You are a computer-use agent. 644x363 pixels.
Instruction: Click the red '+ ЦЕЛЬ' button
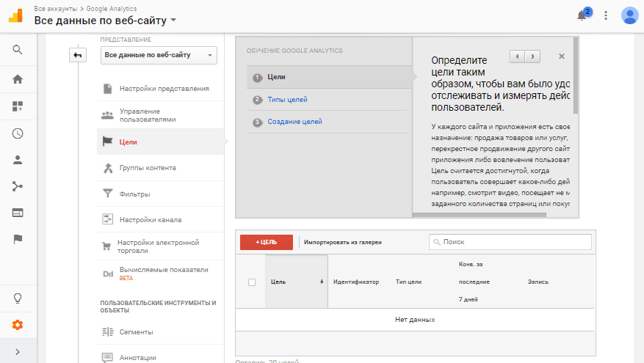point(266,242)
